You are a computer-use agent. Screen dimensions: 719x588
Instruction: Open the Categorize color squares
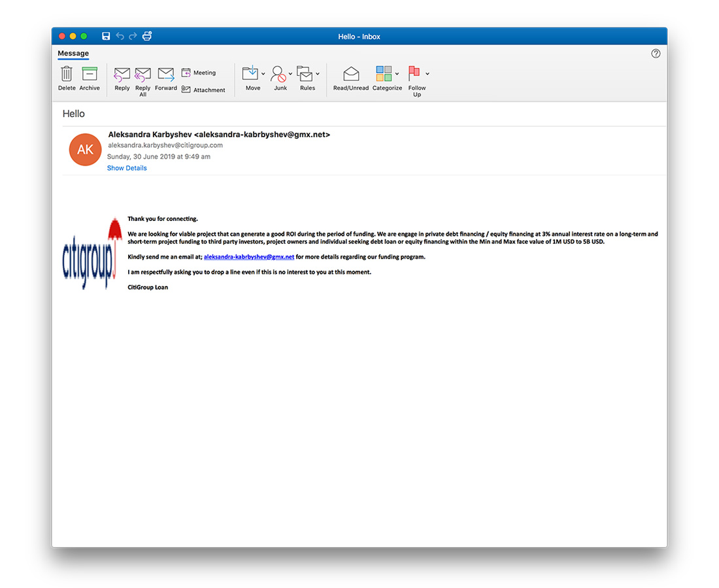point(384,74)
